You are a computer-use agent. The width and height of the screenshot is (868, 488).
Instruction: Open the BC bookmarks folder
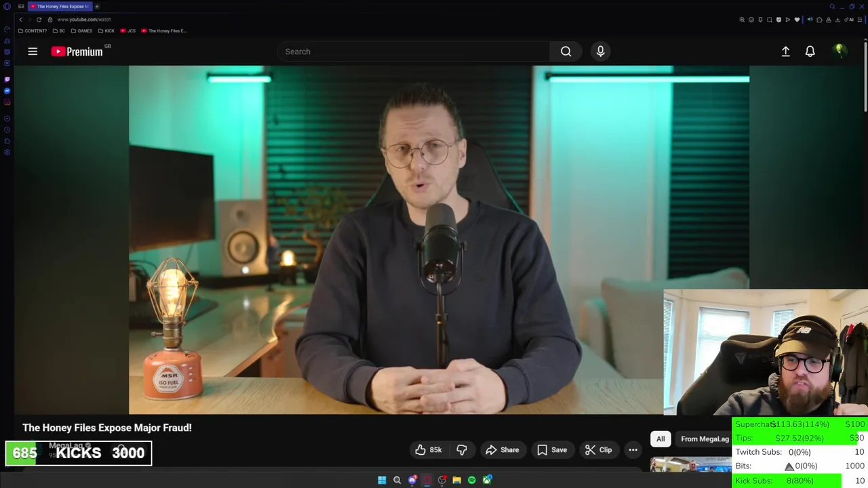[59, 30]
